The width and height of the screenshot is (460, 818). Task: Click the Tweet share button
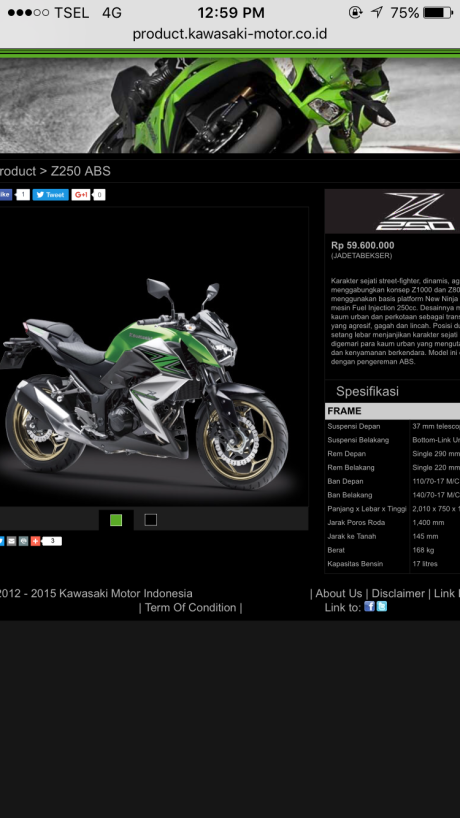click(51, 195)
